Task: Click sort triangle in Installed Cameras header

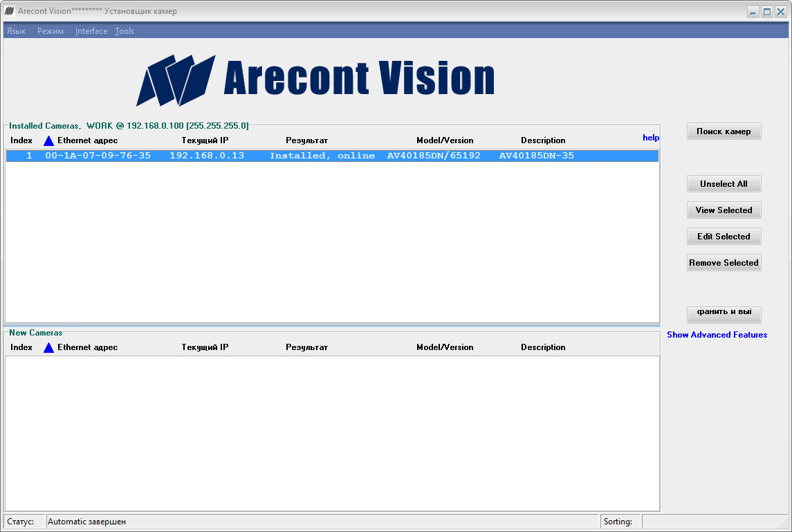Action: click(48, 140)
